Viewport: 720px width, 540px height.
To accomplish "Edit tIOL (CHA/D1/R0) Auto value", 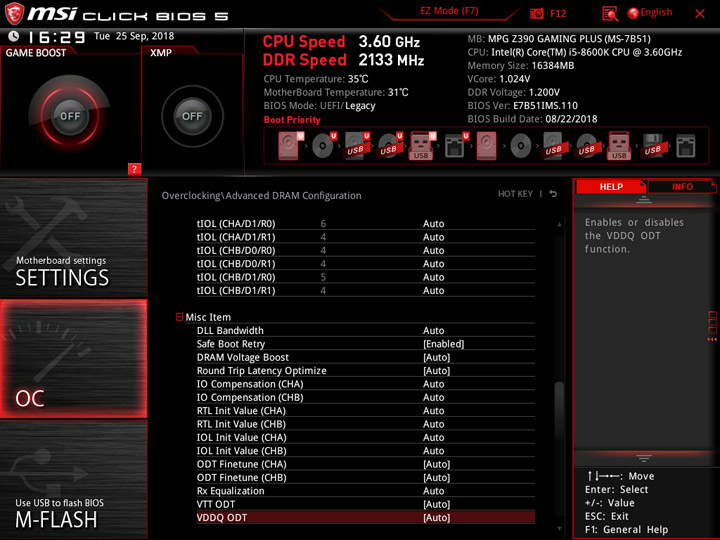I will (433, 224).
